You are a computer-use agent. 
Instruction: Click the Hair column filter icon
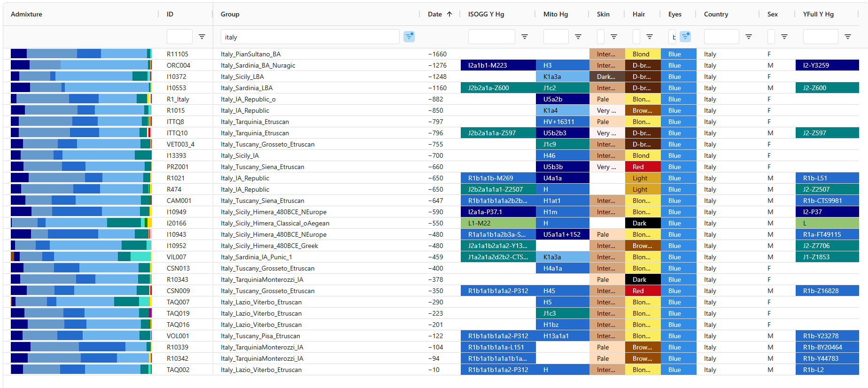point(650,37)
